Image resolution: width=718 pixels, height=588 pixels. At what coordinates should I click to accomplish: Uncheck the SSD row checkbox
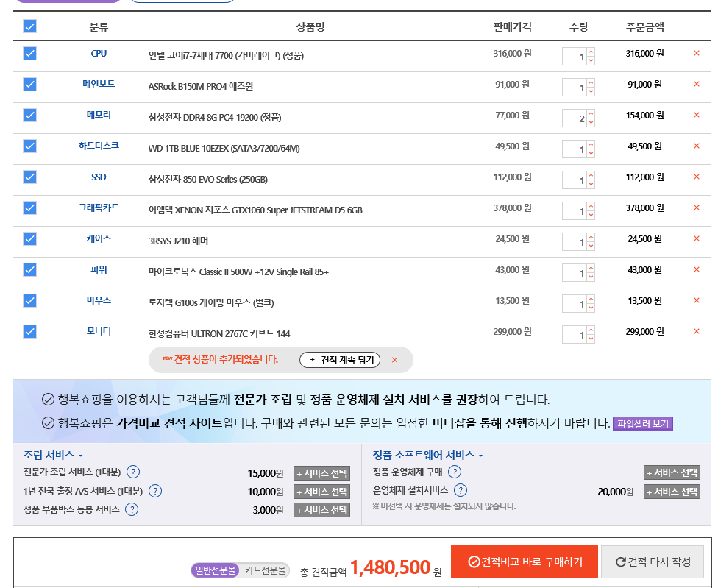pyautogui.click(x=29, y=177)
